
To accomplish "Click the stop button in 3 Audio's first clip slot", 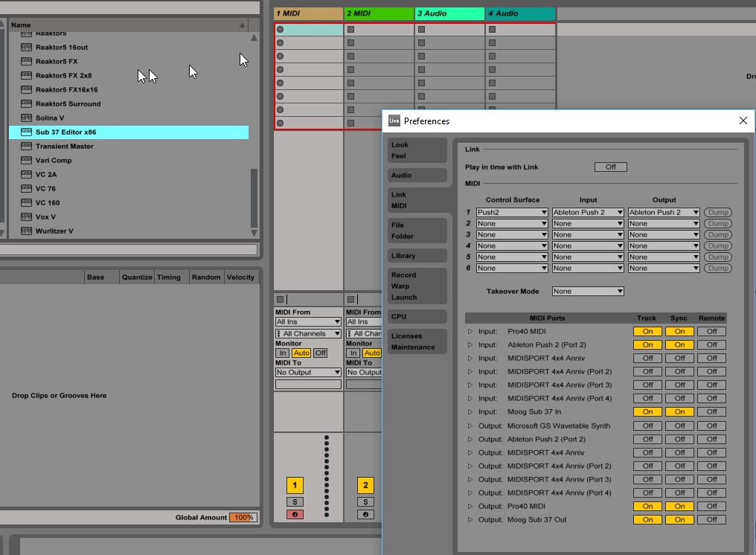I will (x=421, y=30).
